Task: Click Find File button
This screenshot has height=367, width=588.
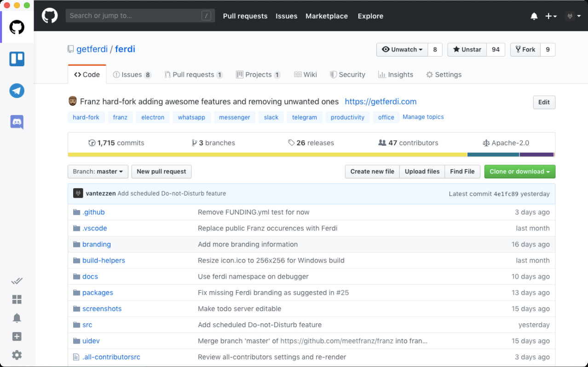Action: [x=462, y=172]
